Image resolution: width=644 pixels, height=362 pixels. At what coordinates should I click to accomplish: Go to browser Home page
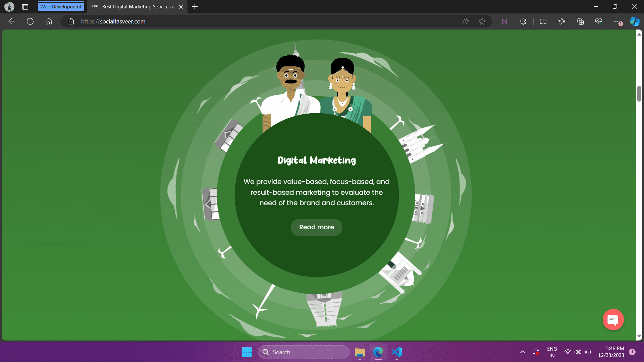pos(49,21)
